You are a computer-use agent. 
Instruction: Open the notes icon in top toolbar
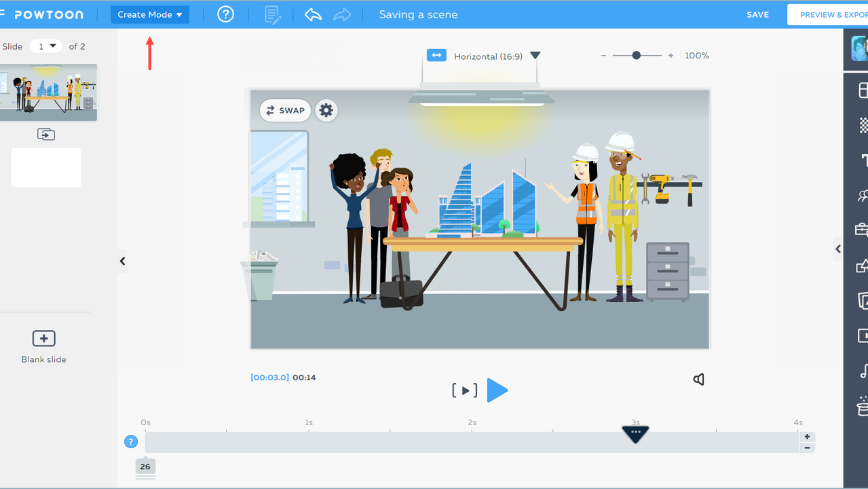pyautogui.click(x=272, y=15)
